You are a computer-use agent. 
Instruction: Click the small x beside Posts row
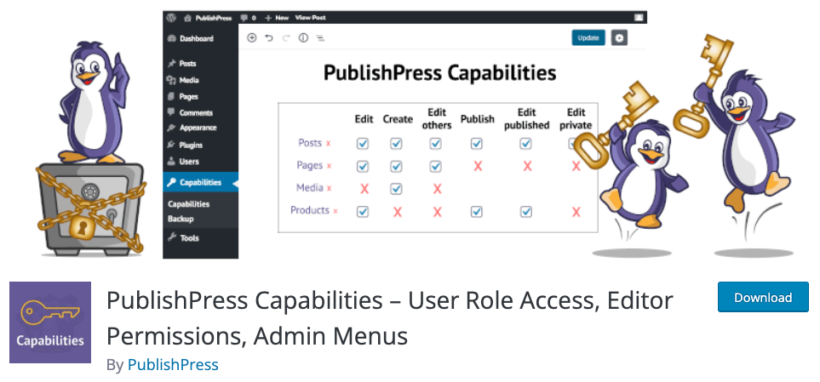click(328, 143)
